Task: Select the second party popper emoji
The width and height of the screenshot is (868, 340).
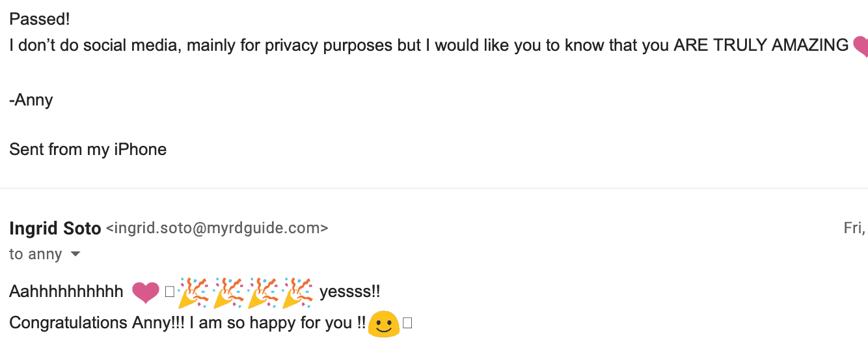Action: [x=228, y=292]
